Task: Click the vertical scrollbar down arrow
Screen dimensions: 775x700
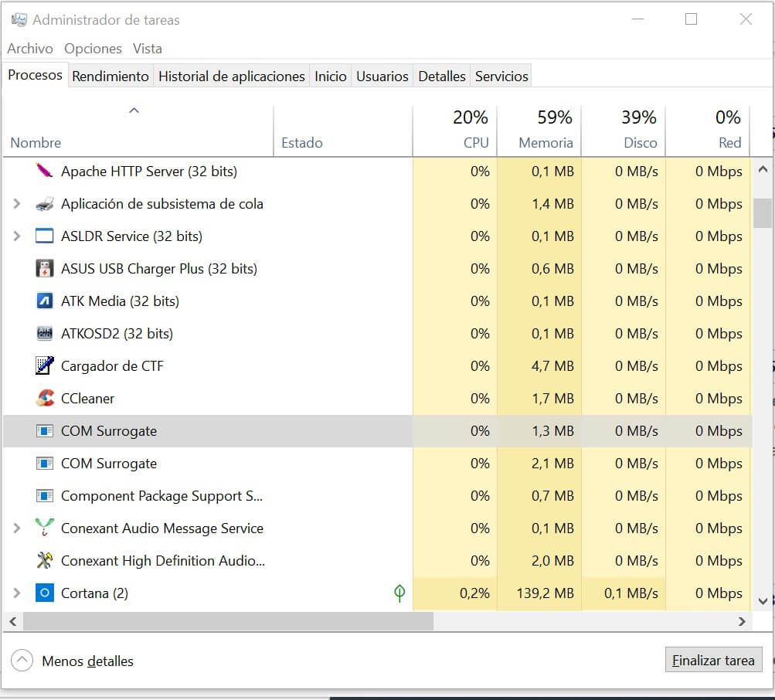Action: pyautogui.click(x=763, y=601)
